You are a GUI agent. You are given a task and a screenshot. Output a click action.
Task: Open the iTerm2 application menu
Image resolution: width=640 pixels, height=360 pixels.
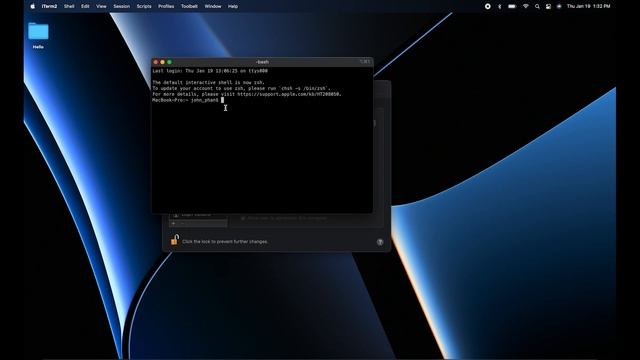(49, 6)
